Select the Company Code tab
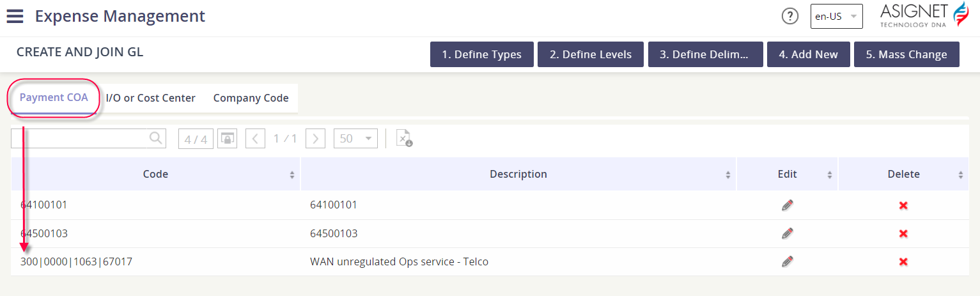Screen dimensions: 980x296 click(x=251, y=98)
